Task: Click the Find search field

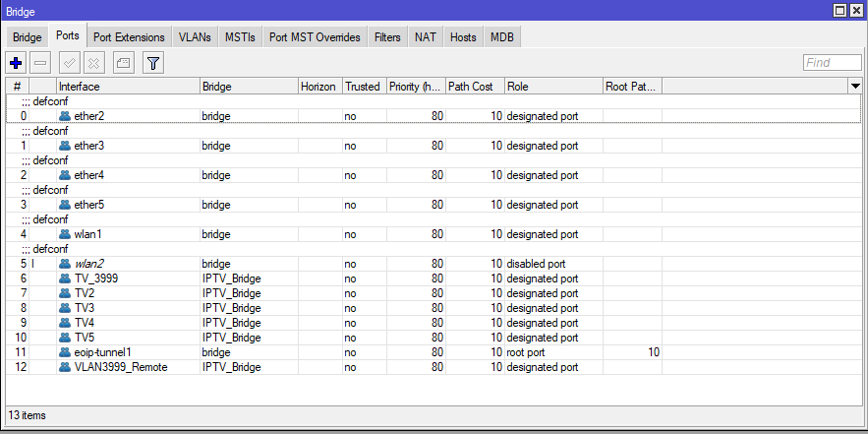Action: pos(832,63)
